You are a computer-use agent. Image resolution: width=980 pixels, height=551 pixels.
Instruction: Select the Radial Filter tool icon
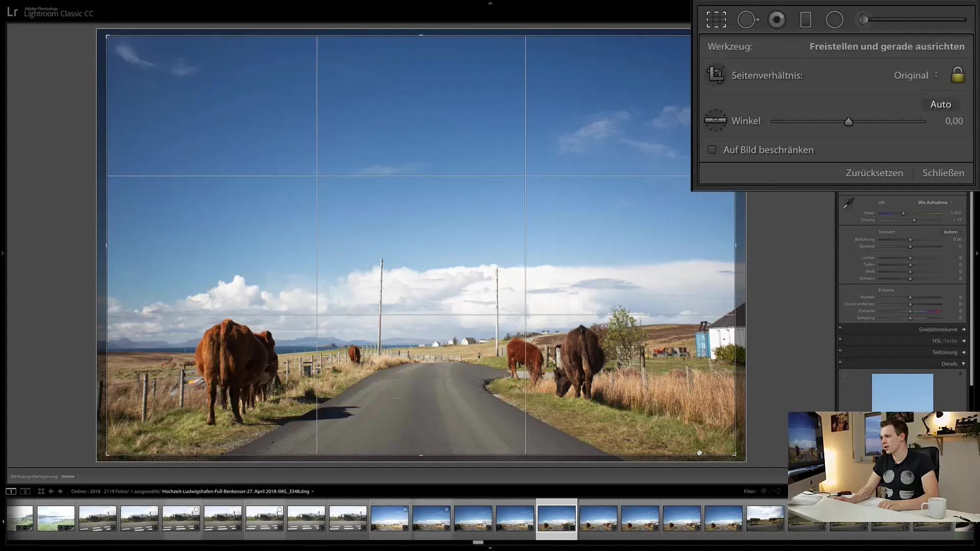[x=835, y=20]
